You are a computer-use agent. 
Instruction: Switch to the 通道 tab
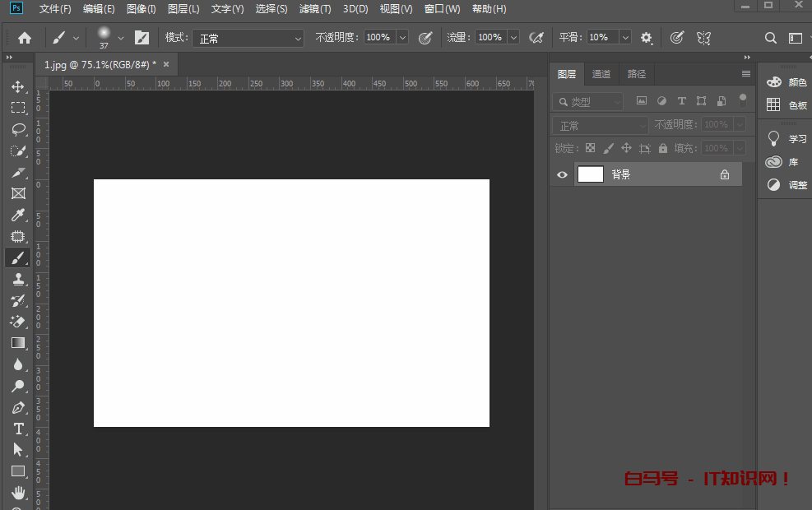click(x=601, y=74)
